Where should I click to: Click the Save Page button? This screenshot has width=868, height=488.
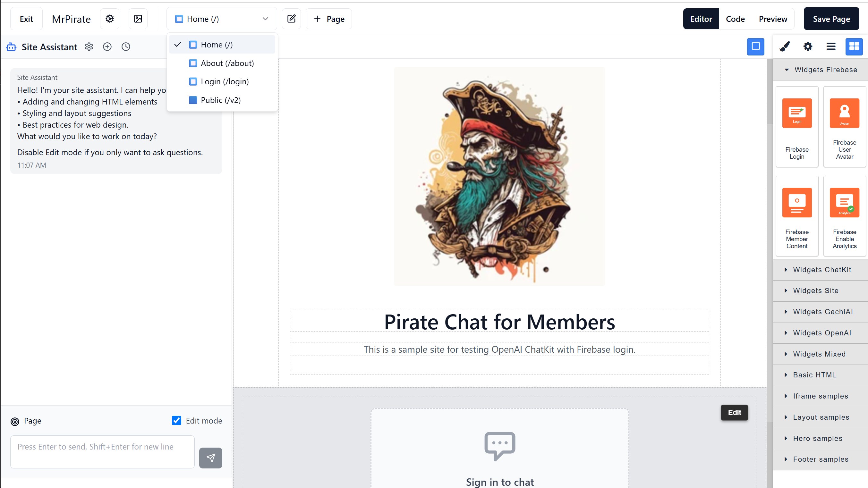[831, 19]
